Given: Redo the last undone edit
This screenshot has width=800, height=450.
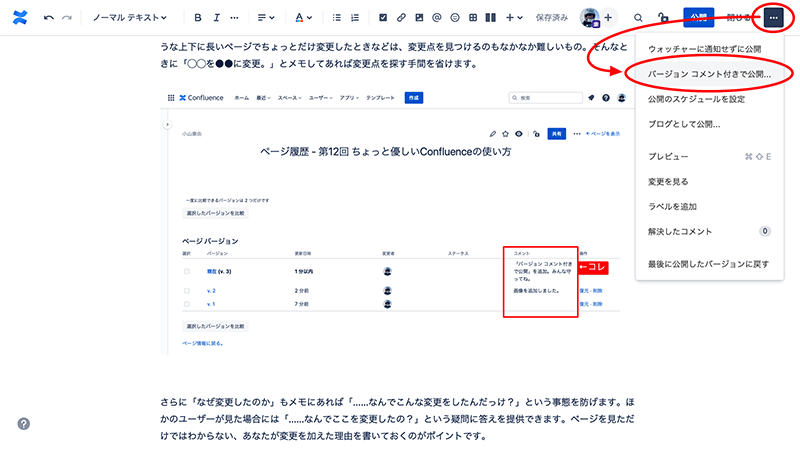Looking at the screenshot, I should tap(67, 18).
